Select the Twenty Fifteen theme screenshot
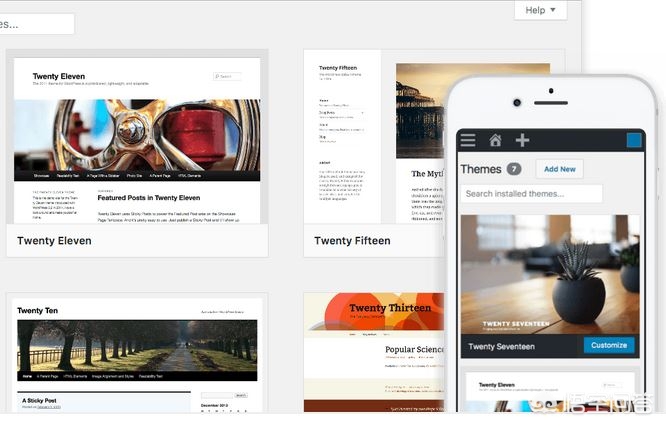Image resolution: width=666 pixels, height=427 pixels. (x=374, y=137)
